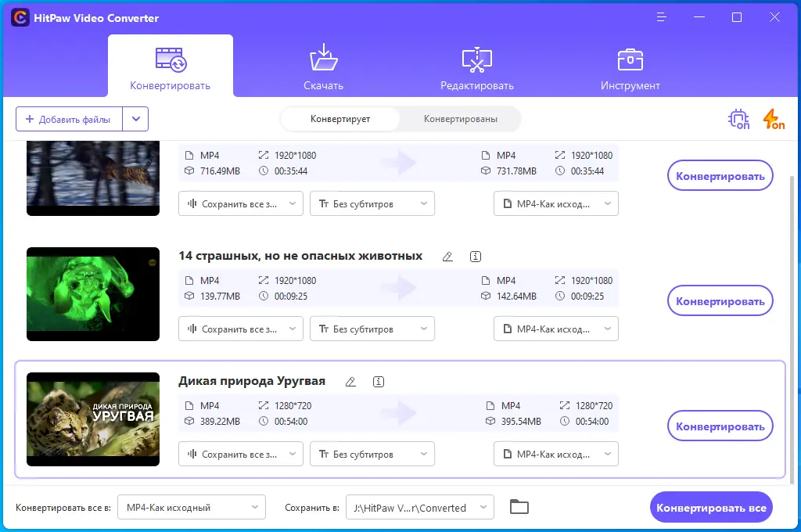801x532 pixels.
Task: Click the source size 139.77MB
Action: tap(220, 297)
